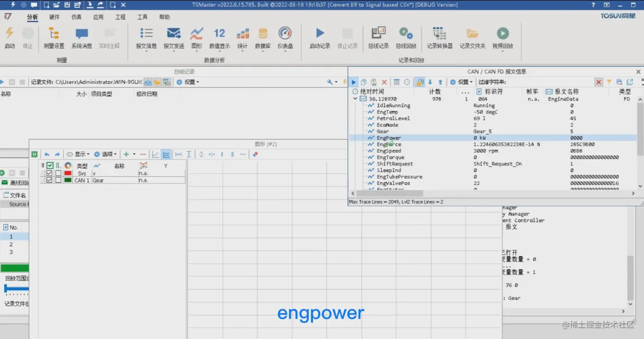
Task: Click the red X clear icon in message info toolbar
Action: 384,82
